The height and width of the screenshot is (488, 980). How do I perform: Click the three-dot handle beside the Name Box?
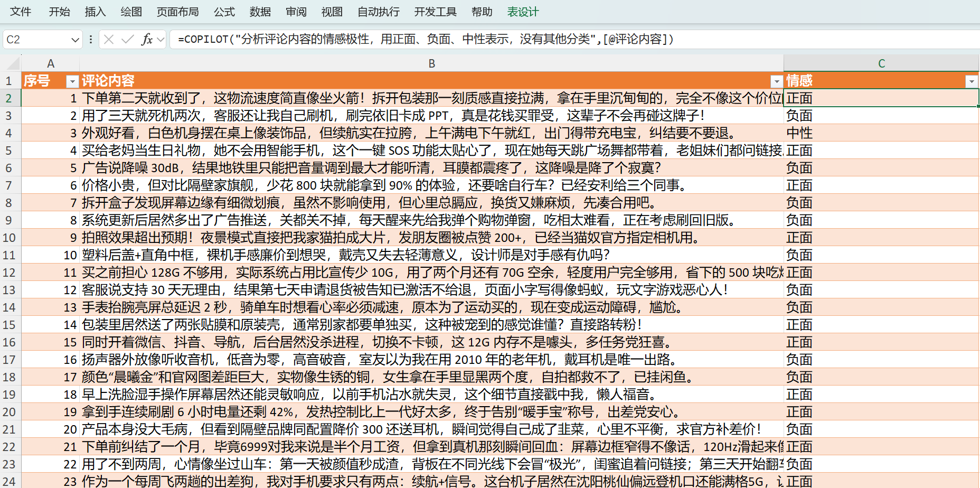pos(91,40)
